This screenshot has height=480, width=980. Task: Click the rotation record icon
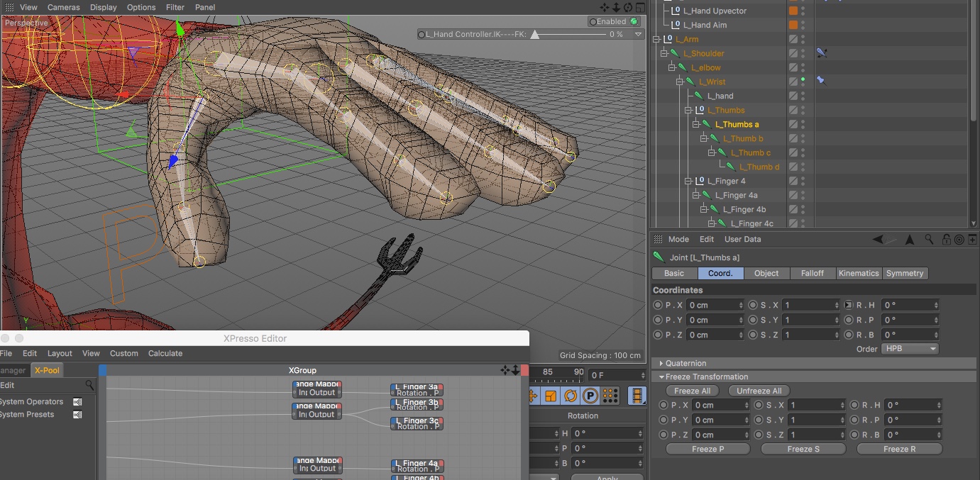571,396
